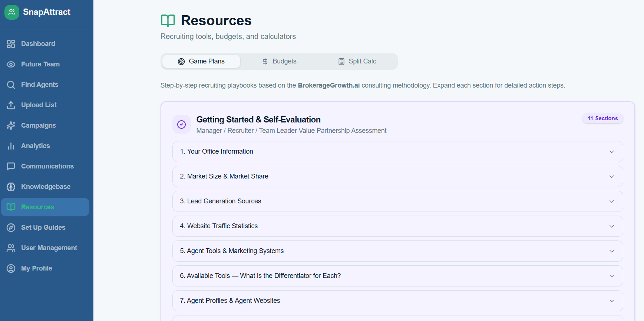Viewport: 644px width, 321px height.
Task: Click the Analytics label in sidebar
Action: pos(36,146)
